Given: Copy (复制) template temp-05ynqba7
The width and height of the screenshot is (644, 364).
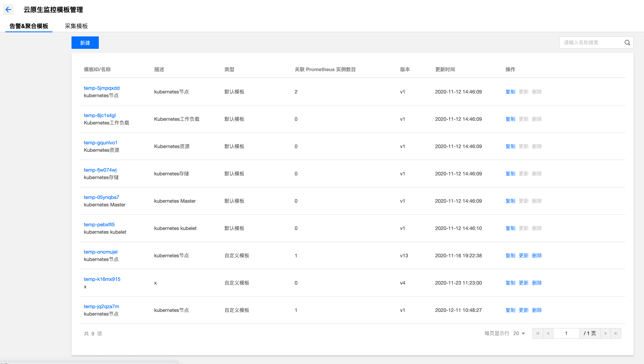Looking at the screenshot, I should [x=510, y=201].
